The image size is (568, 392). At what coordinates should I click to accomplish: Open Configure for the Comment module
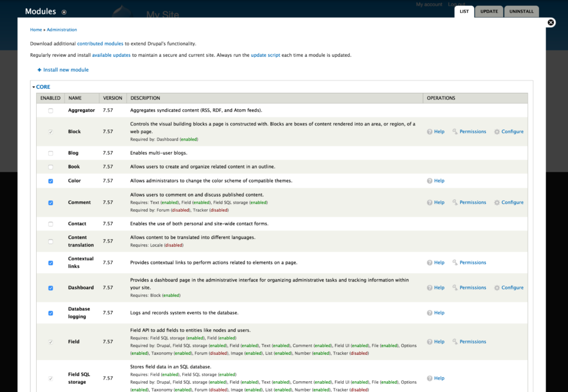(x=512, y=202)
